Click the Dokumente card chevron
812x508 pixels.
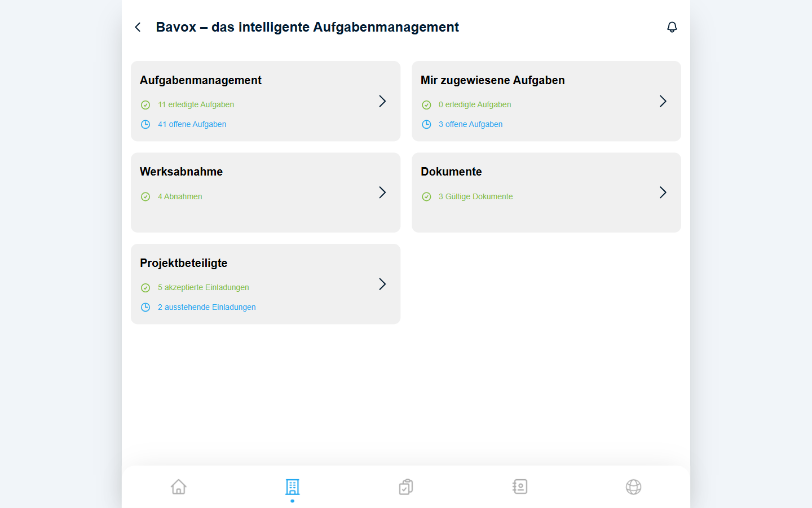point(663,192)
